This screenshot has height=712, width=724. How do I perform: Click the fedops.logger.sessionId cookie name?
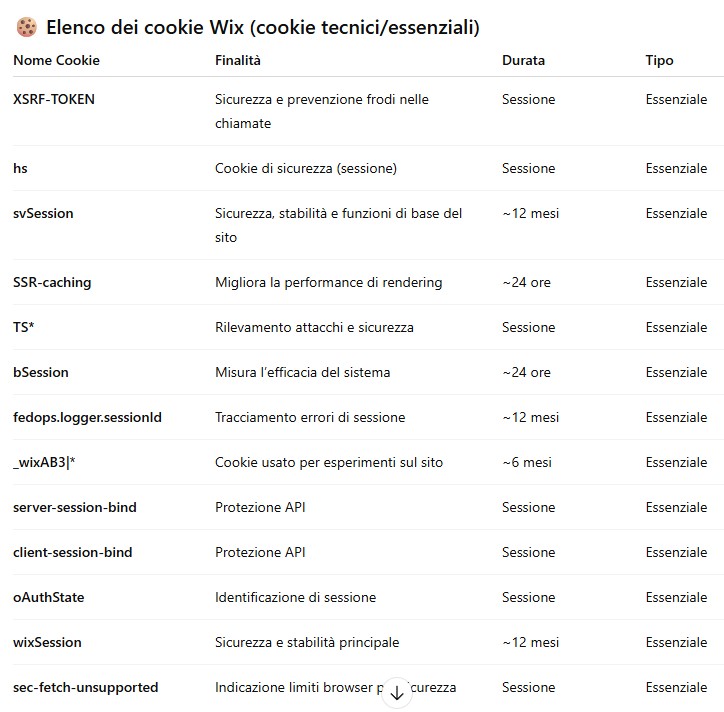[87, 417]
